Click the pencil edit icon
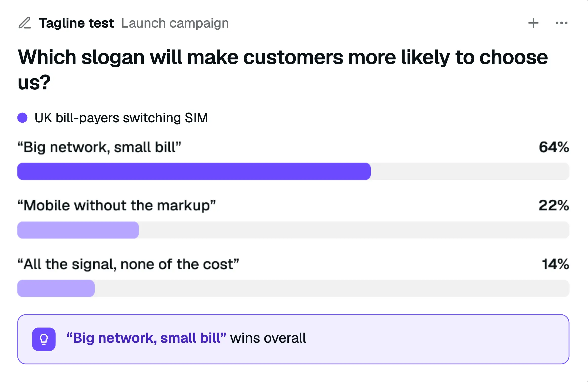The width and height of the screenshot is (588, 382). pyautogui.click(x=25, y=23)
